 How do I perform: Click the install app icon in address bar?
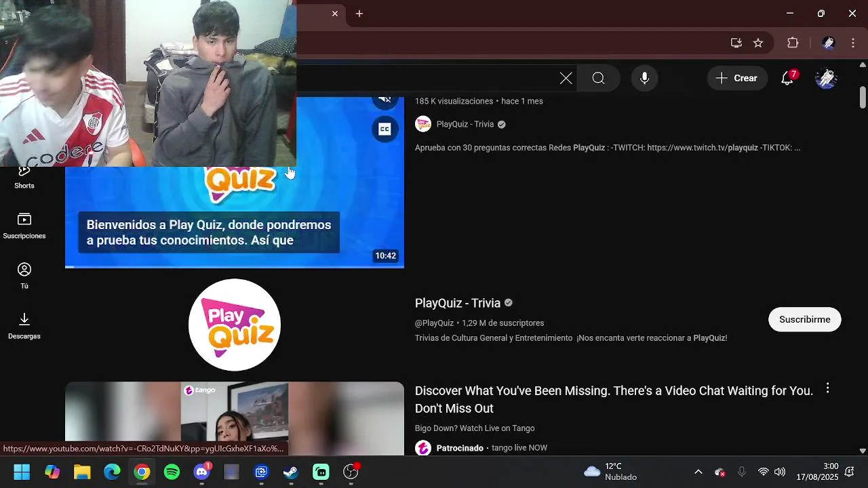click(736, 43)
